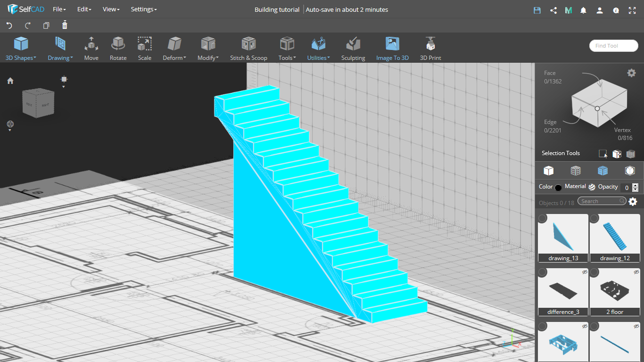Expand the Deform dropdown arrow
644x362 pixels.
(x=185, y=58)
